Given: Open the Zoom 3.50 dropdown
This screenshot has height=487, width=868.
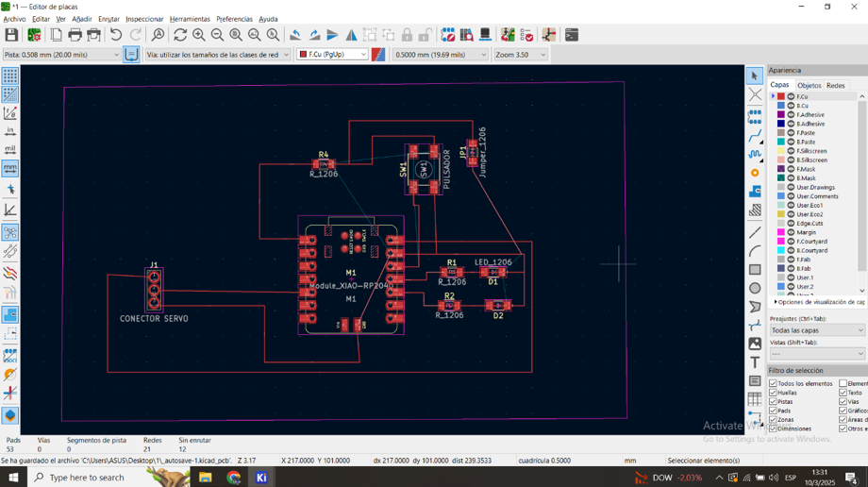Looking at the screenshot, I should pyautogui.click(x=521, y=55).
